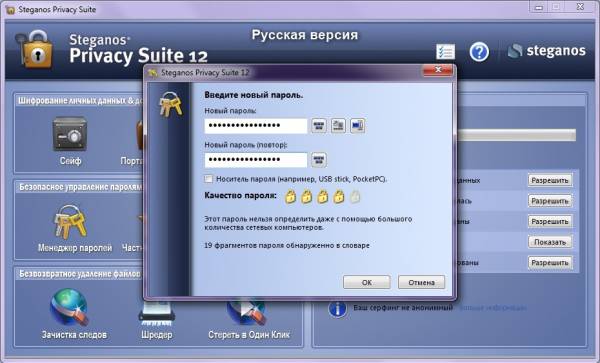The image size is (600, 363).
Task: Click the Ваш серфинг не анонимный text
Action: click(403, 308)
